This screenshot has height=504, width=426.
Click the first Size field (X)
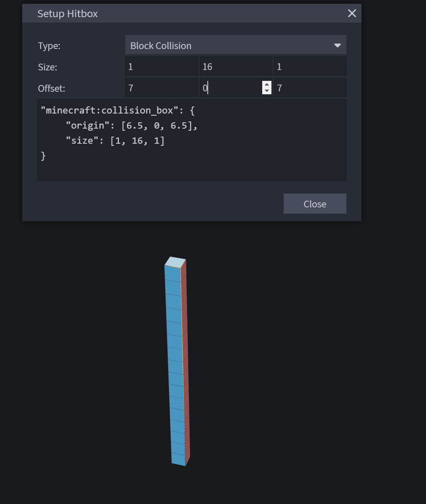tap(161, 66)
